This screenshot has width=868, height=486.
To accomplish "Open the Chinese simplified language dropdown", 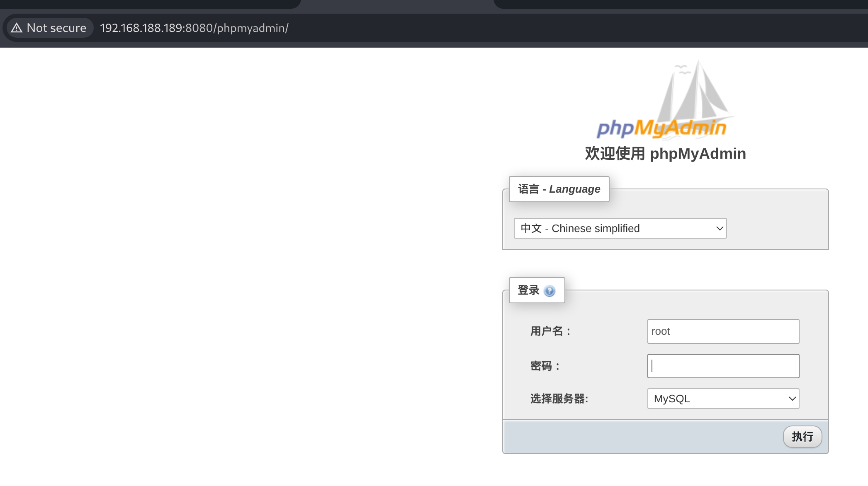I will point(620,228).
